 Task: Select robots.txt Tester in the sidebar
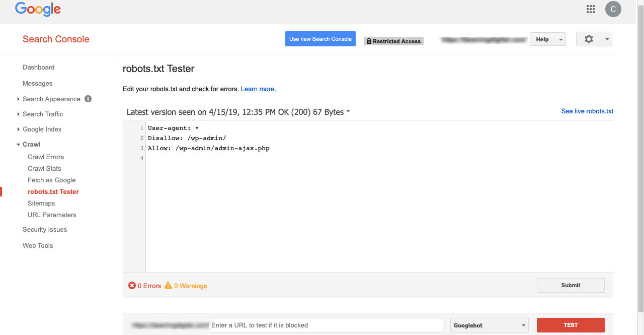click(53, 192)
